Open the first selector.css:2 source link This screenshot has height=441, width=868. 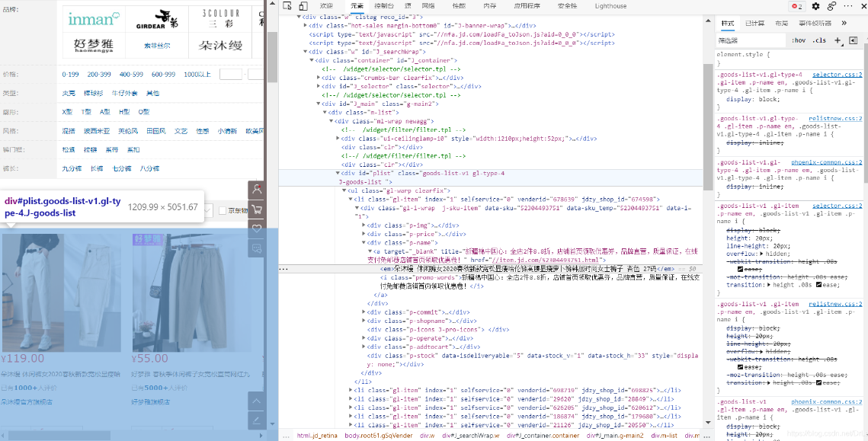pyautogui.click(x=837, y=74)
